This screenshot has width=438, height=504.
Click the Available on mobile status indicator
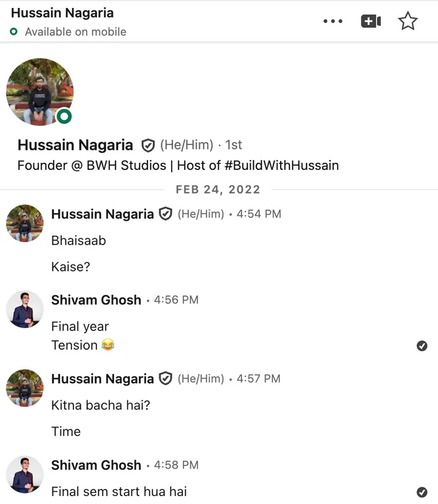coord(14,31)
